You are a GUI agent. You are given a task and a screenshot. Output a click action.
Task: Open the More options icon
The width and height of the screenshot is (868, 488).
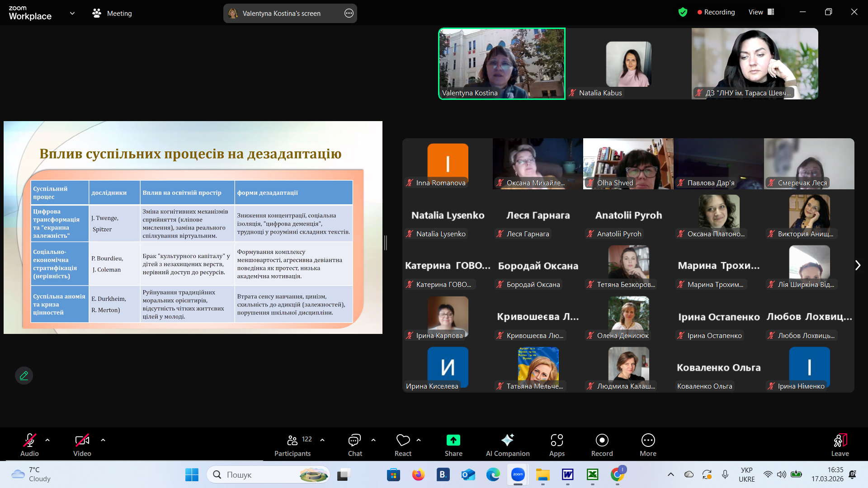(648, 440)
